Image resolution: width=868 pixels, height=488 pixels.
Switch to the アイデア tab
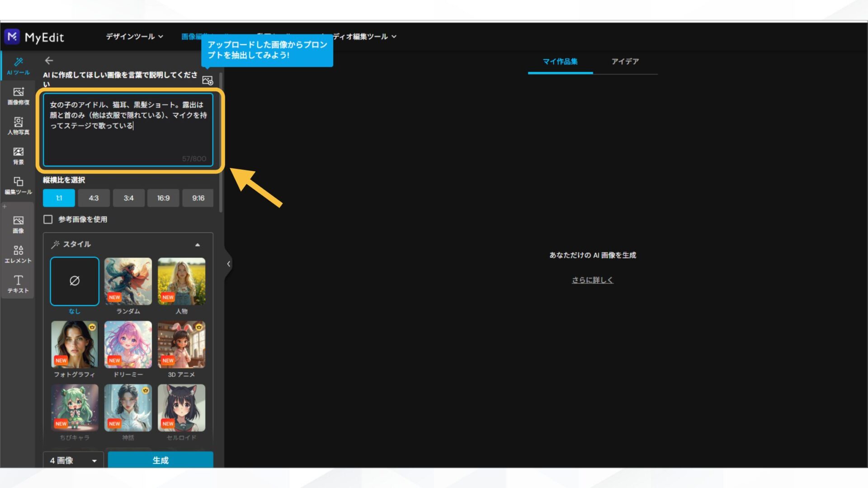click(x=626, y=62)
